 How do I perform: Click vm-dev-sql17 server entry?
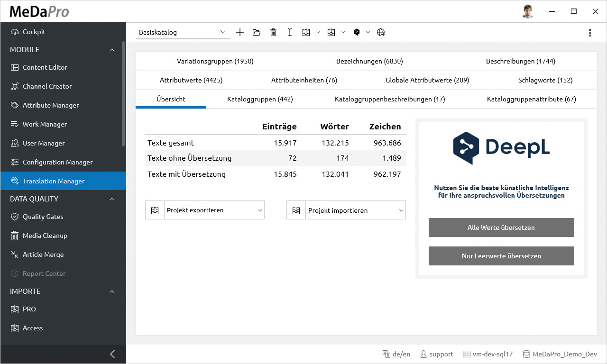coord(488,354)
